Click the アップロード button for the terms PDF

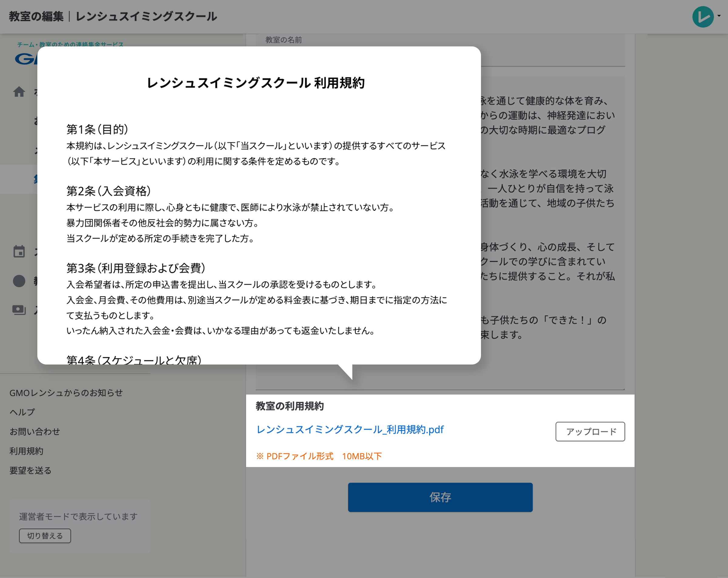coord(590,431)
